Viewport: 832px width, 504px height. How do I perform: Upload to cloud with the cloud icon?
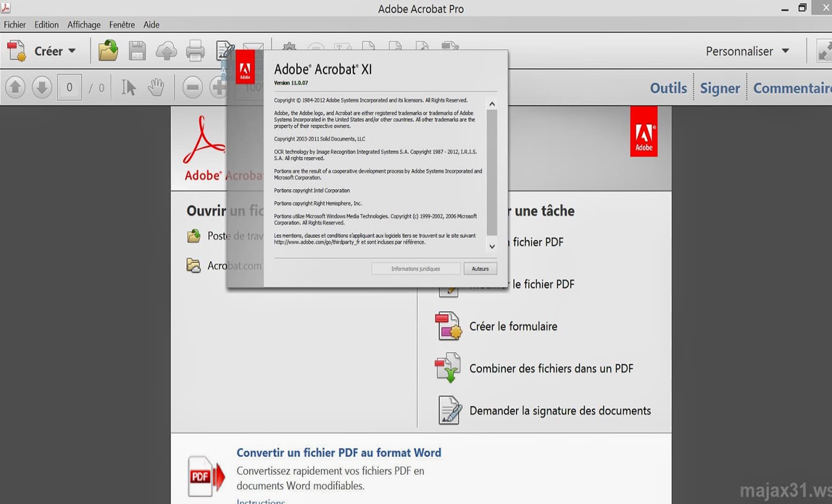(167, 51)
